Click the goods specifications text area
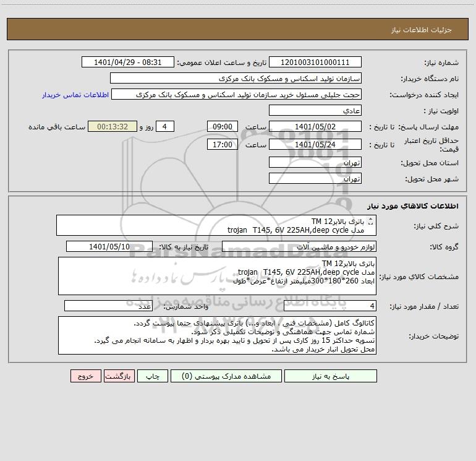The width and height of the screenshot is (476, 461). pyautogui.click(x=217, y=276)
